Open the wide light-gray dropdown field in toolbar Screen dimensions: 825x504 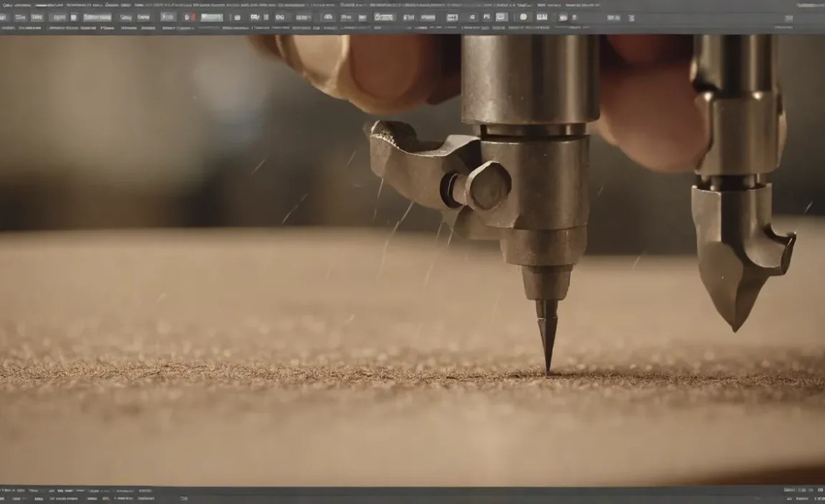pyautogui.click(x=97, y=17)
